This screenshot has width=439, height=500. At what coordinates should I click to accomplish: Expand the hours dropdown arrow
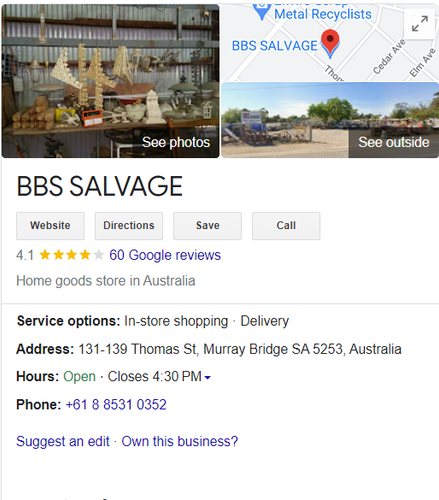[207, 377]
